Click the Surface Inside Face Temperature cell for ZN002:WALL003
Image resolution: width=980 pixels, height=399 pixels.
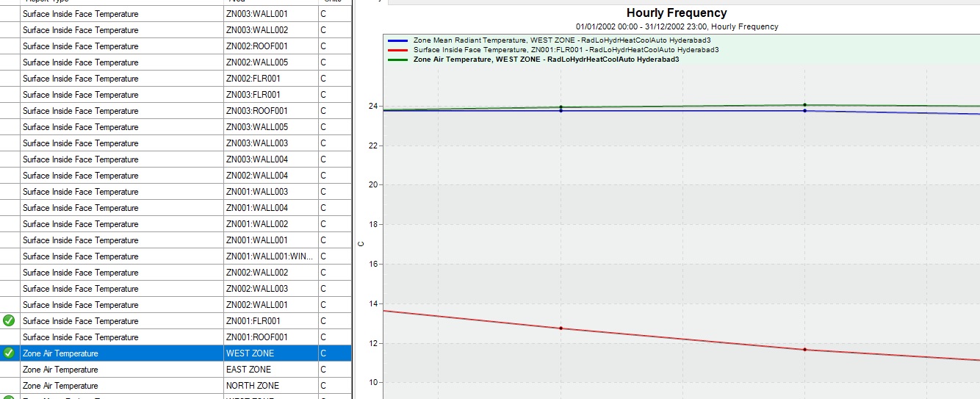coord(122,289)
